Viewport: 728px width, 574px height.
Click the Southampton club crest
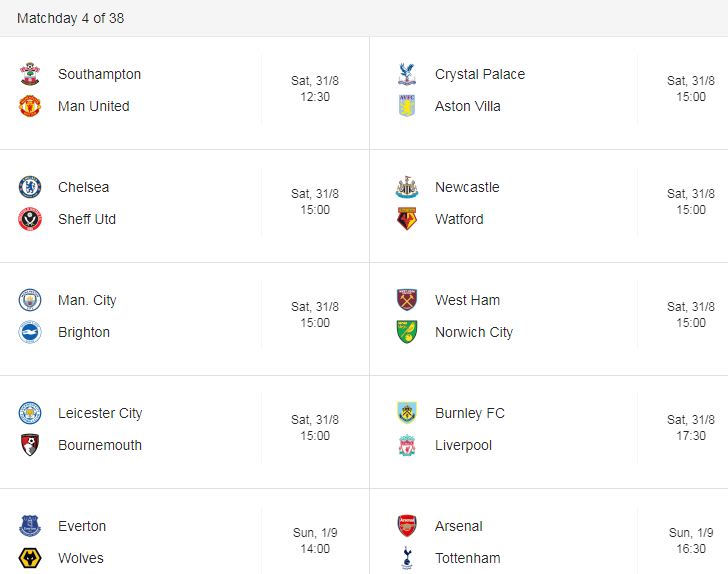point(30,74)
